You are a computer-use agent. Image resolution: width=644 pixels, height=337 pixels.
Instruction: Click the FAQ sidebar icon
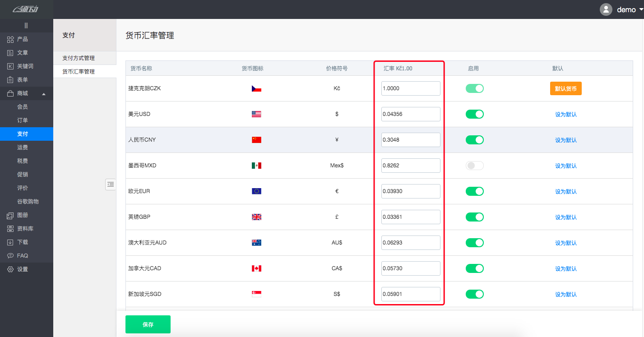point(10,255)
